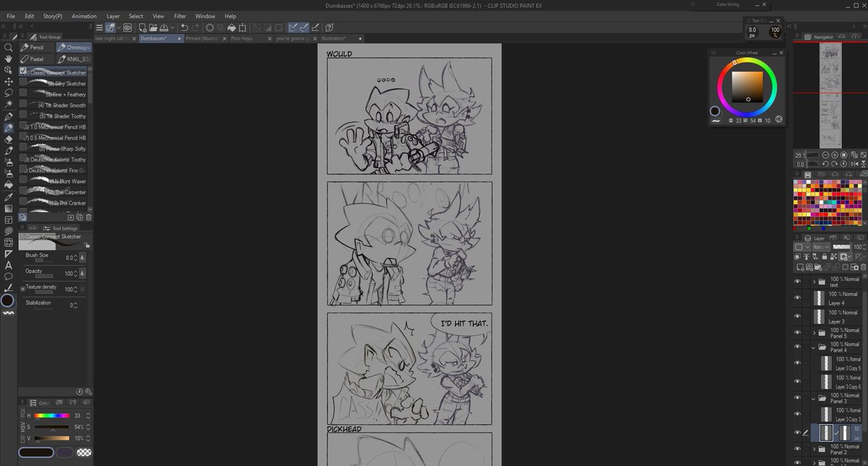This screenshot has width=868, height=466.
Task: Select the Hand move-view tool
Action: coord(8,59)
